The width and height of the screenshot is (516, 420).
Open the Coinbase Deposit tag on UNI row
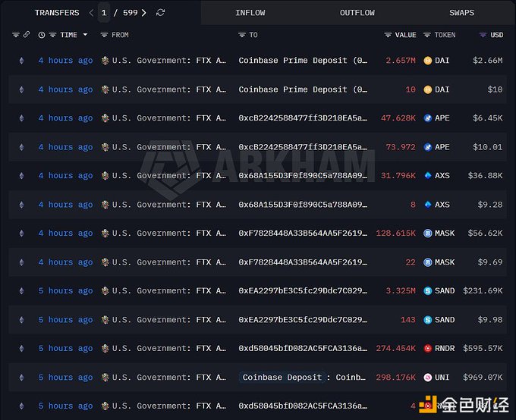pos(282,378)
